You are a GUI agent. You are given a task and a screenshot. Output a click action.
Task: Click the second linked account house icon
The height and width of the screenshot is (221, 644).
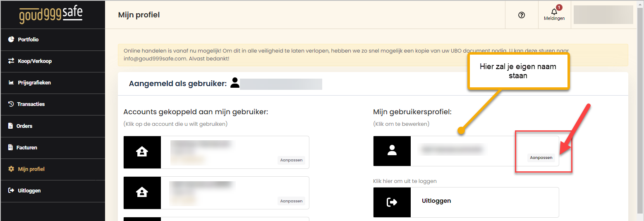point(142,192)
